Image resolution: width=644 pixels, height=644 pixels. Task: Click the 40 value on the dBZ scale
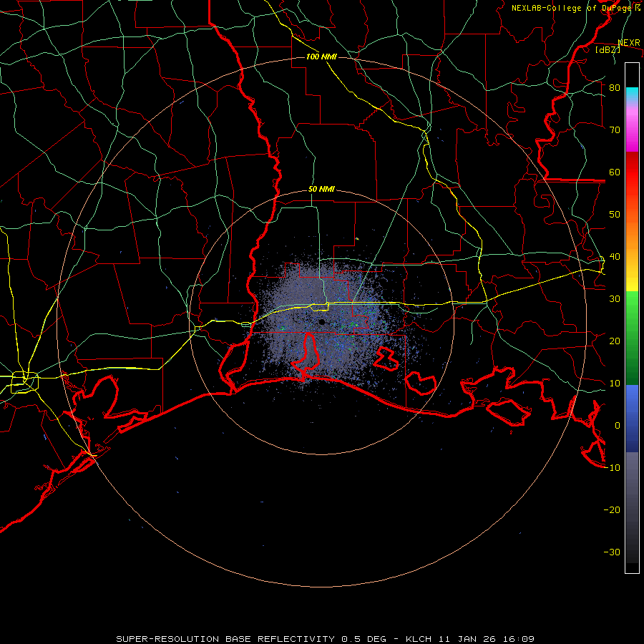coord(615,257)
